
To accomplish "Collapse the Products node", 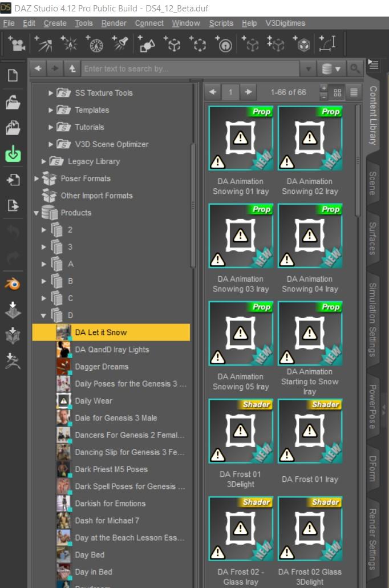I will pos(37,213).
